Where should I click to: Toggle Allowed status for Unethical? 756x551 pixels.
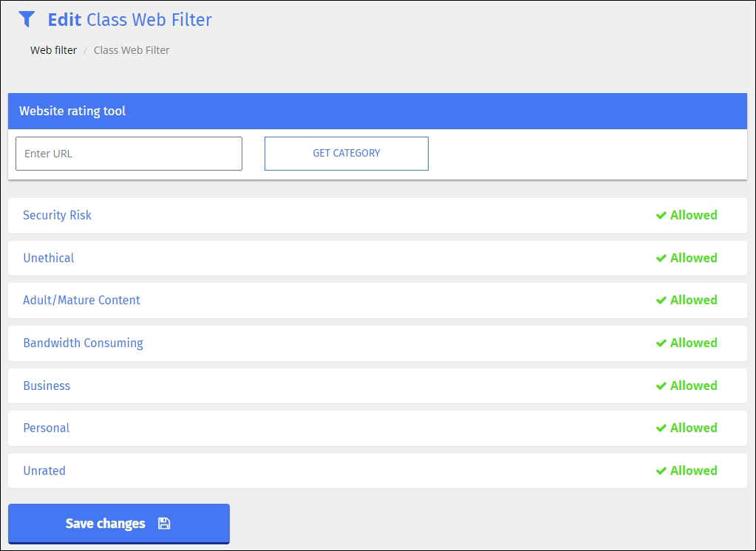click(x=687, y=258)
